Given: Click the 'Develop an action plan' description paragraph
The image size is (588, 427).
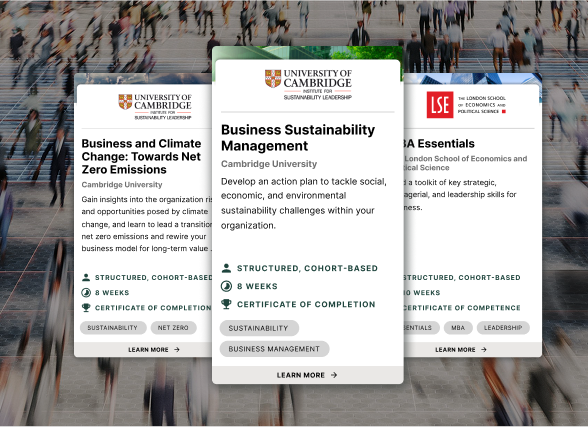Looking at the screenshot, I should tap(304, 204).
